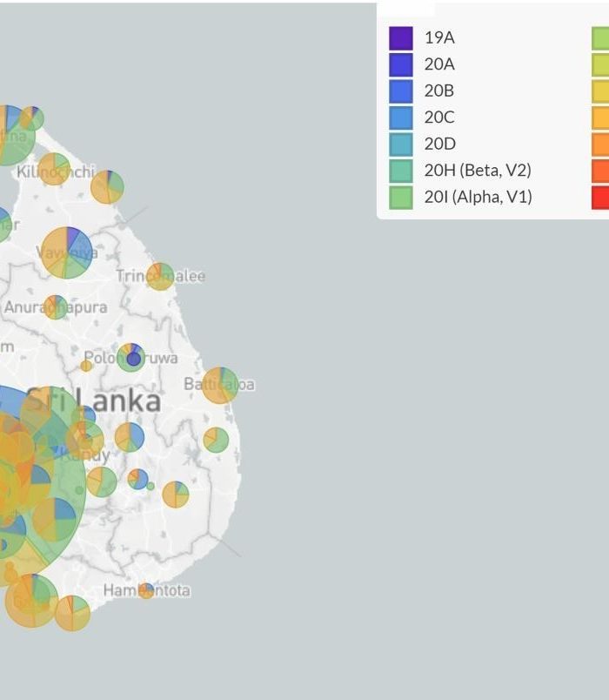Click the 20H (Beta, V2) legend swatch
Screen dimensions: 609x700
(400, 171)
